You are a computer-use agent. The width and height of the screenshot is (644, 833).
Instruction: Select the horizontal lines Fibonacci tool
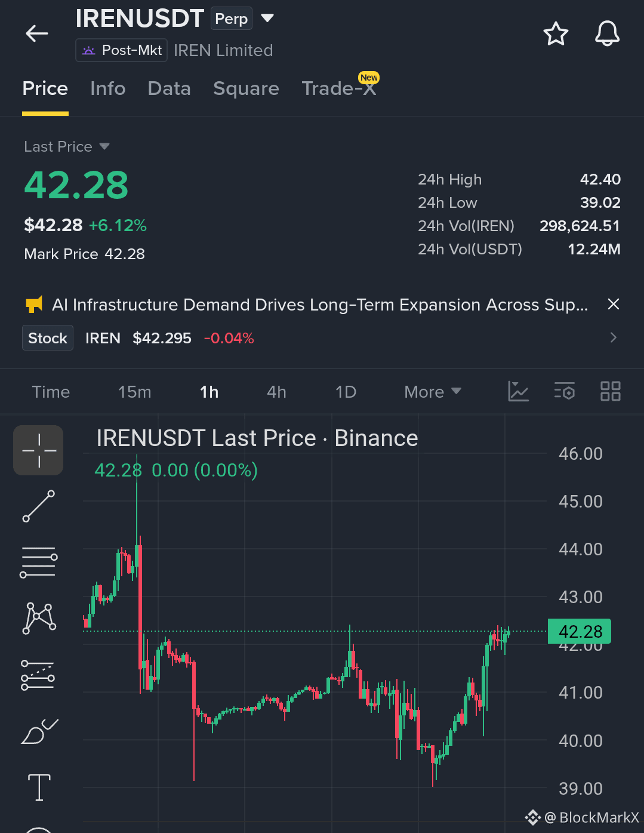click(39, 562)
